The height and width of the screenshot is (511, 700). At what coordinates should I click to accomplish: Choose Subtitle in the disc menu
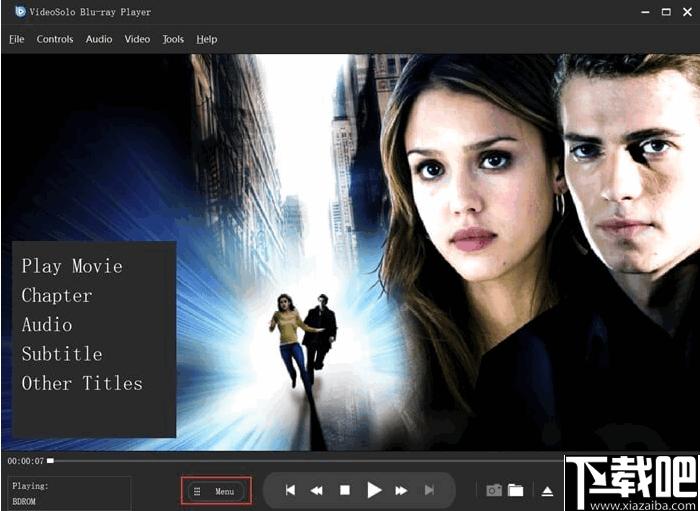pos(62,354)
